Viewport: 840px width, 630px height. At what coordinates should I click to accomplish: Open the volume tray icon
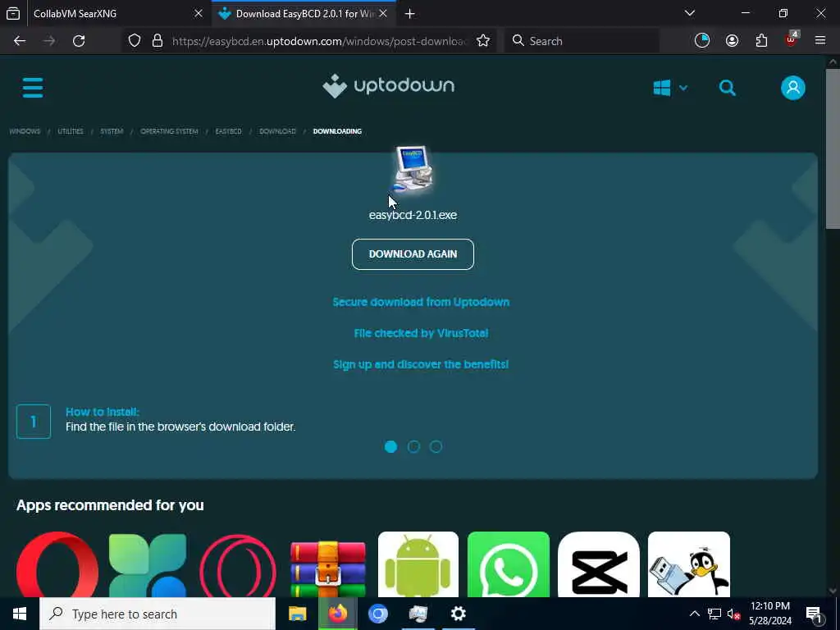(733, 614)
